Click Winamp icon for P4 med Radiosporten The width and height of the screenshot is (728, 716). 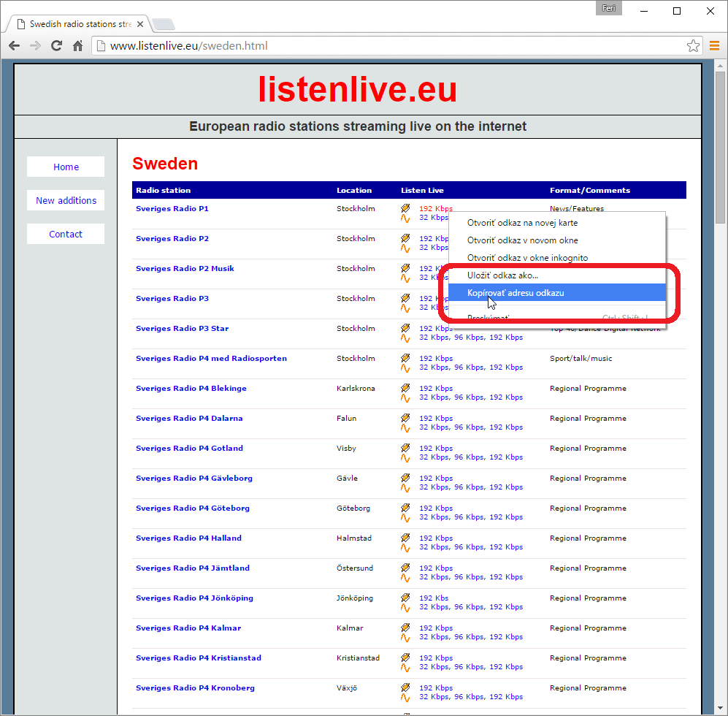tap(405, 358)
